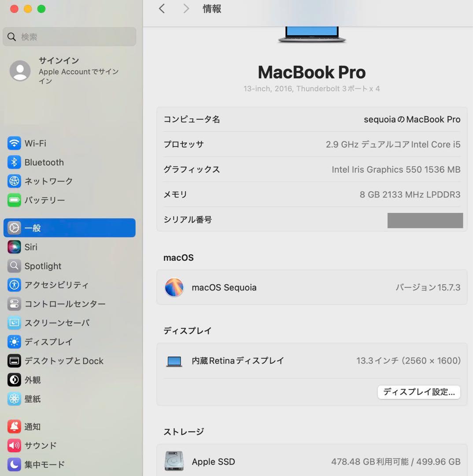Open the Wi-Fi settings icon
Viewport: 473px width, 476px height.
coord(14,143)
